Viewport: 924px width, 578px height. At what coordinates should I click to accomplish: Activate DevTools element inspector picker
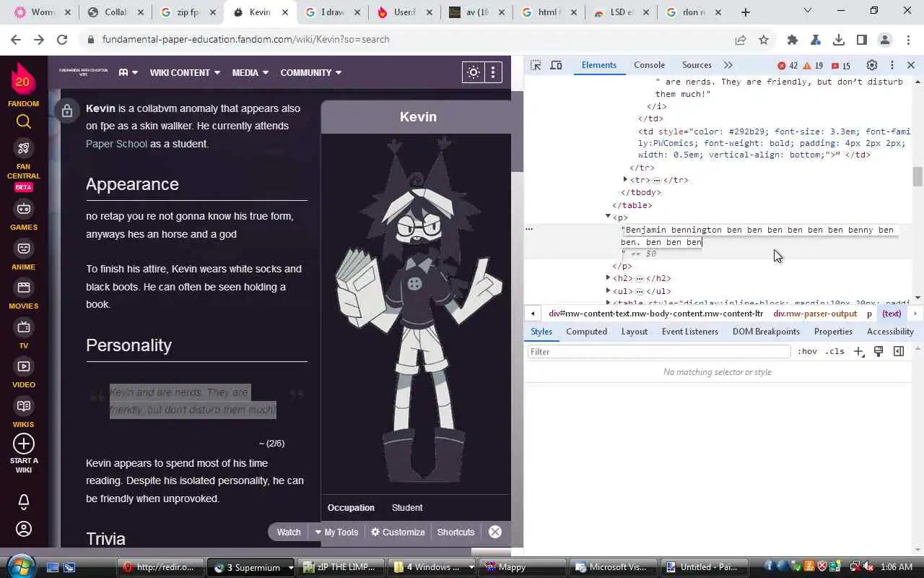pos(536,65)
